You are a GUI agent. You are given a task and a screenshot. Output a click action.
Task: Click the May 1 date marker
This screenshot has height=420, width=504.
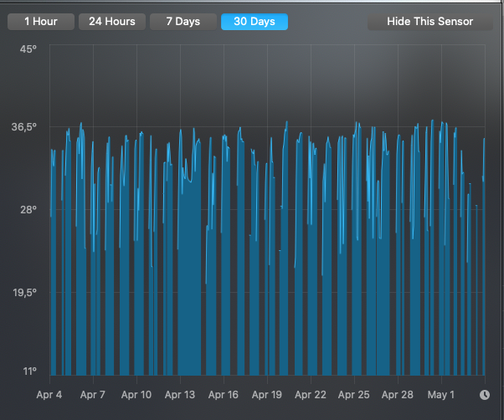pos(441,395)
